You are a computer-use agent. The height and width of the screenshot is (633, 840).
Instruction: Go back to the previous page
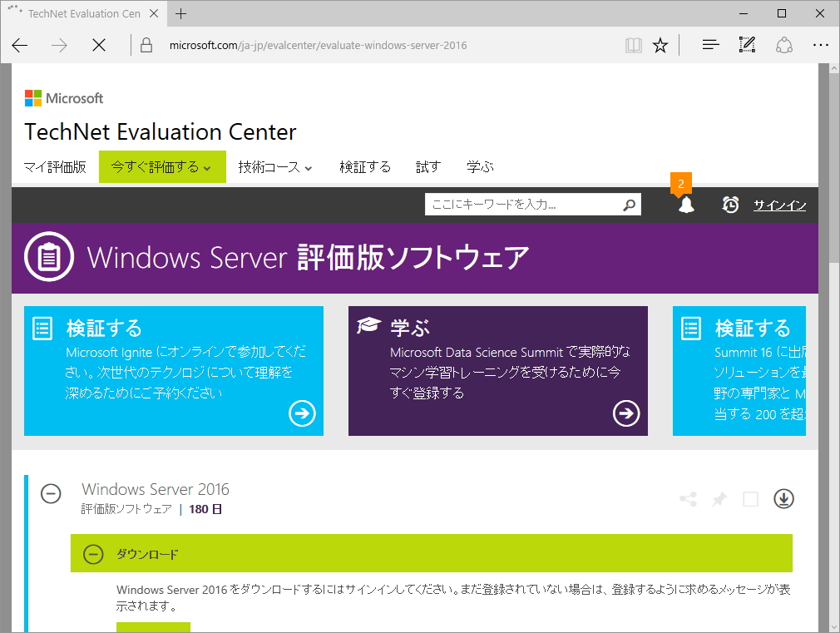tap(20, 46)
